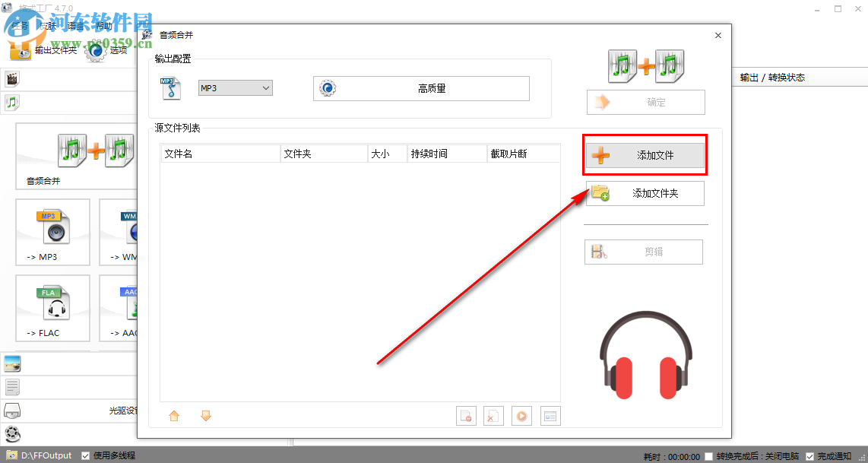Enable 转换完成后关闭电脑 shutdown option
The width and height of the screenshot is (868, 463).
[x=708, y=457]
